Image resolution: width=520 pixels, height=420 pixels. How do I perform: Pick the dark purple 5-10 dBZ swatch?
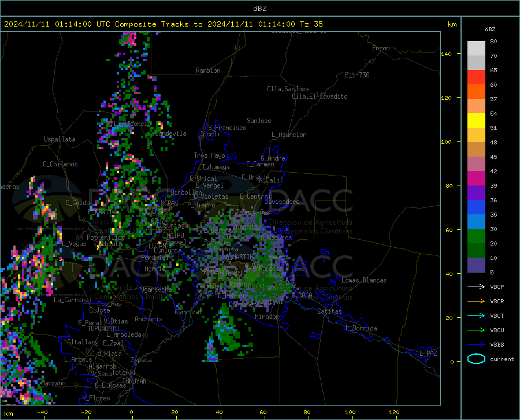click(x=476, y=265)
